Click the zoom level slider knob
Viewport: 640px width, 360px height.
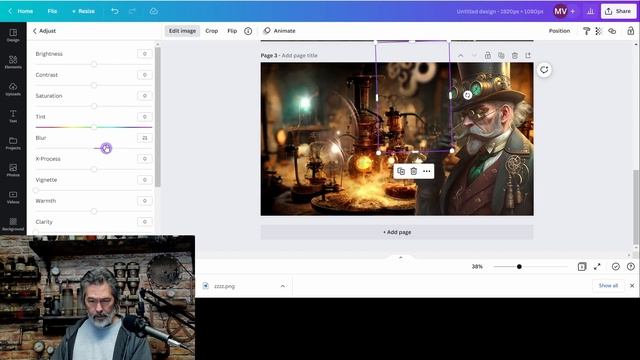(519, 267)
